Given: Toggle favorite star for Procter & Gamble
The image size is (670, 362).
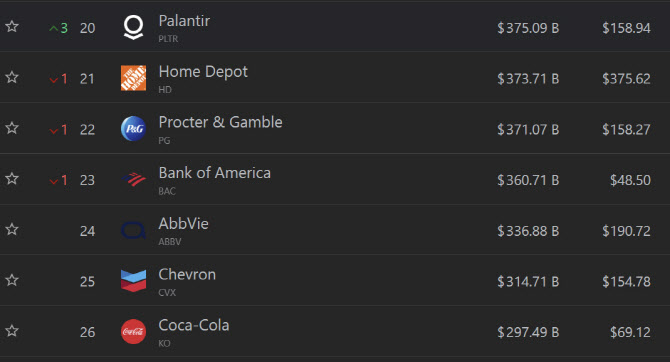Looking at the screenshot, I should coord(12,128).
